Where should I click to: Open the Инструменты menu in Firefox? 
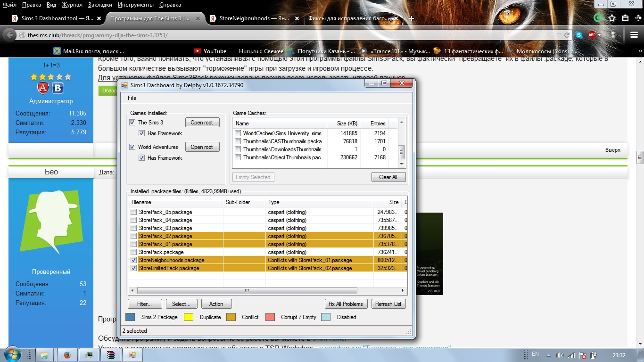[x=136, y=5]
